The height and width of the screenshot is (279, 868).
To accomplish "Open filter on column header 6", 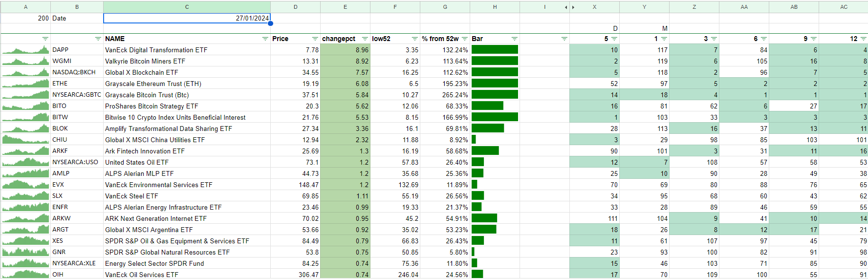I will click(x=763, y=39).
